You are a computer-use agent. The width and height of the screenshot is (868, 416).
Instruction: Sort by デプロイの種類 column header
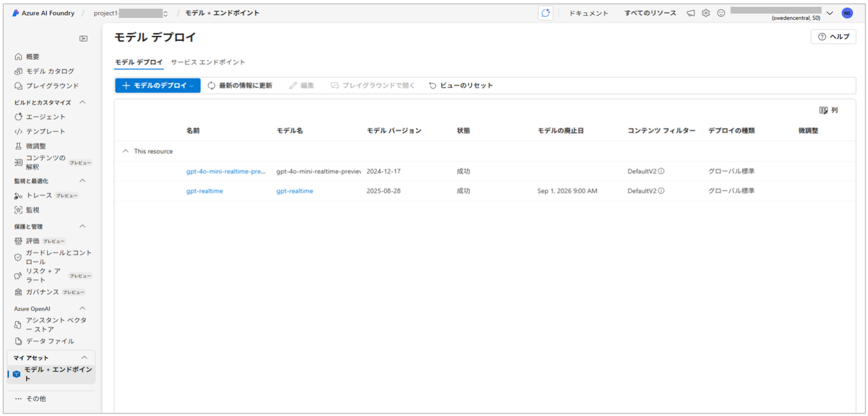click(732, 131)
